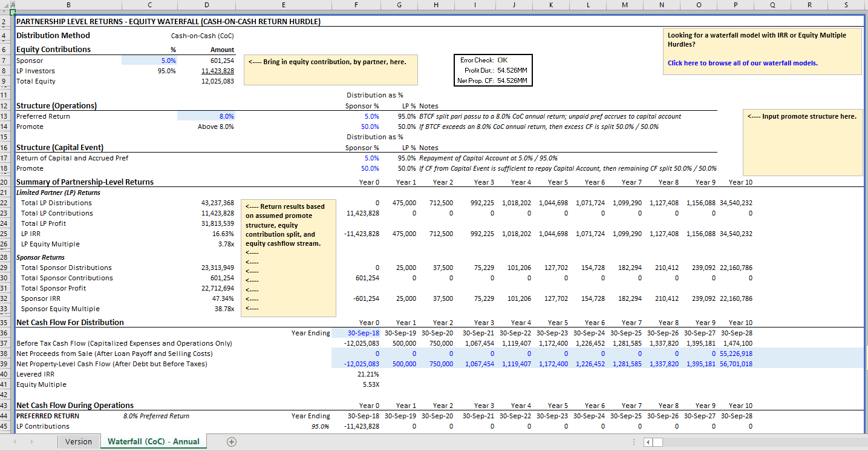868x451 pixels.
Task: Click the horizontal scrollbar's left arrow
Action: pyautogui.click(x=647, y=442)
